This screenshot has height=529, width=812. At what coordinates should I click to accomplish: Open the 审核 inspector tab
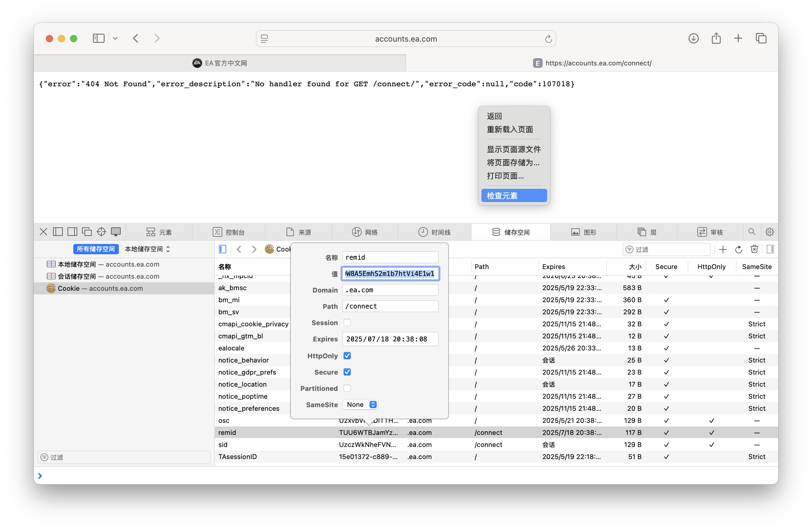pos(710,232)
